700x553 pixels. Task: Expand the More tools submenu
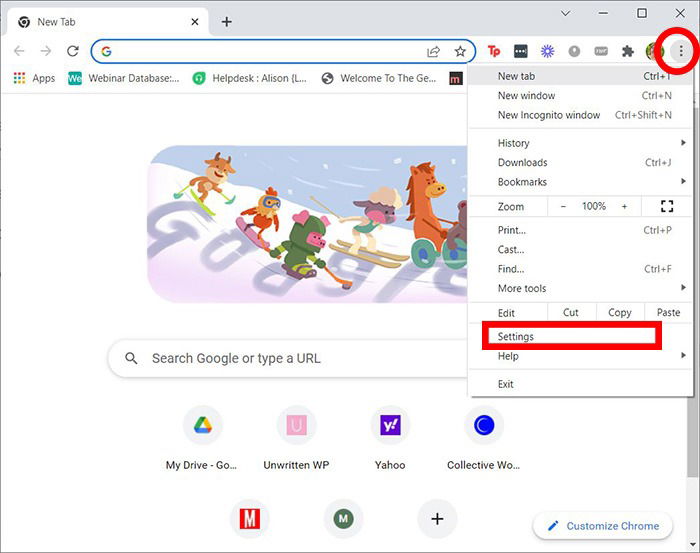click(x=580, y=288)
